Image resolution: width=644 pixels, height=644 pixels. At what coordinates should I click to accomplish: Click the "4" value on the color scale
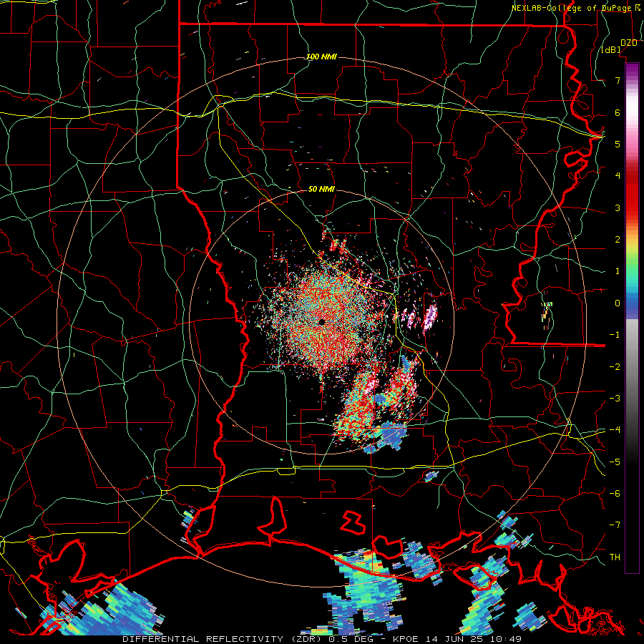click(x=618, y=176)
